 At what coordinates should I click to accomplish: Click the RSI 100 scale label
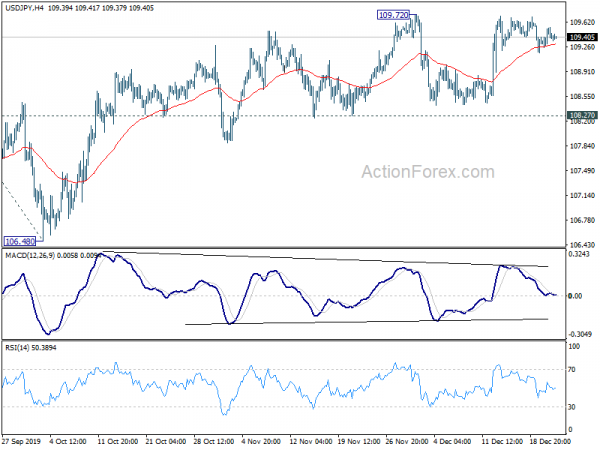point(574,347)
